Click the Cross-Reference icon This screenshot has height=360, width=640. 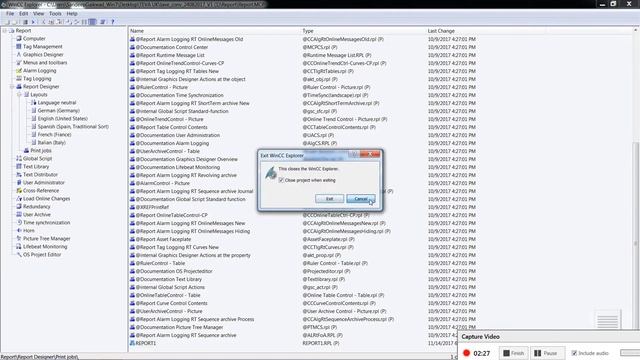tap(19, 191)
